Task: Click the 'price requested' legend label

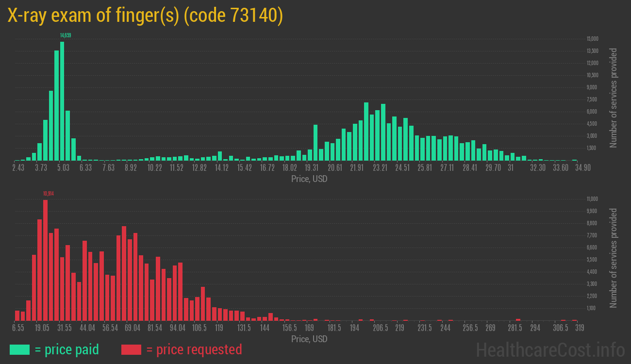Action: pyautogui.click(x=194, y=349)
